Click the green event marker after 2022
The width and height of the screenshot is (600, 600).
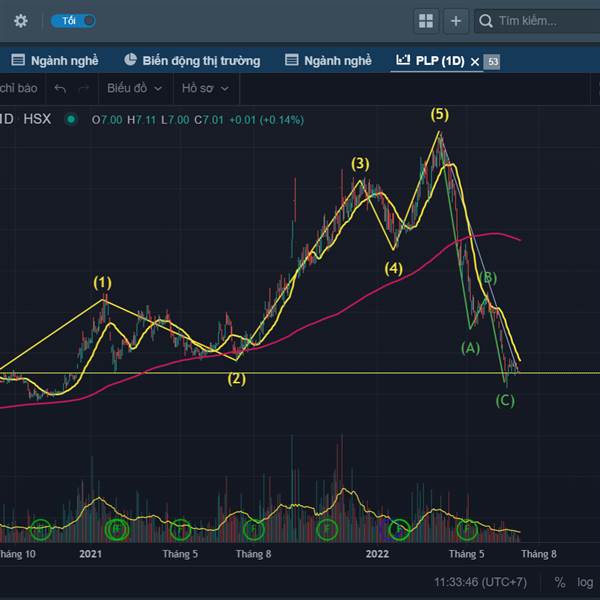coord(399,530)
